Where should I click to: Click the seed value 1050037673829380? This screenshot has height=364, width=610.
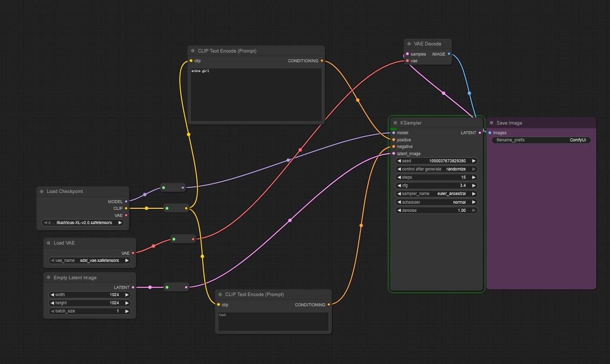point(447,161)
